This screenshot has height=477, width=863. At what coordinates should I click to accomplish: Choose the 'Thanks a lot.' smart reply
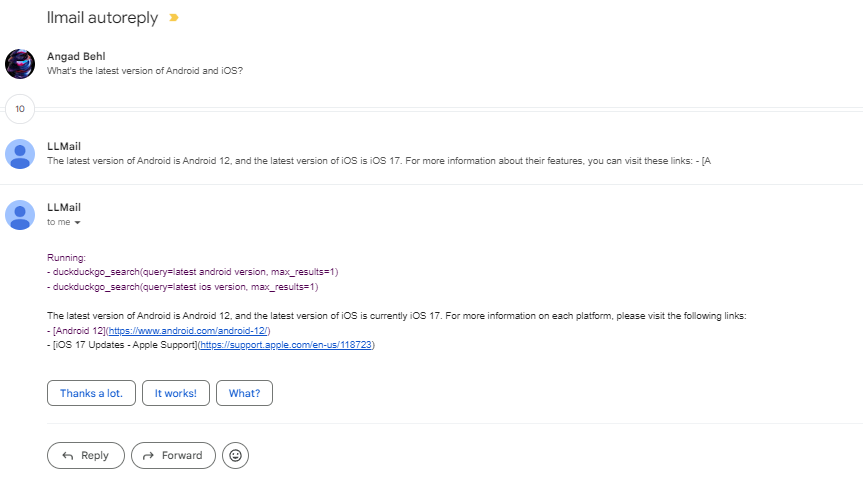[x=91, y=393]
